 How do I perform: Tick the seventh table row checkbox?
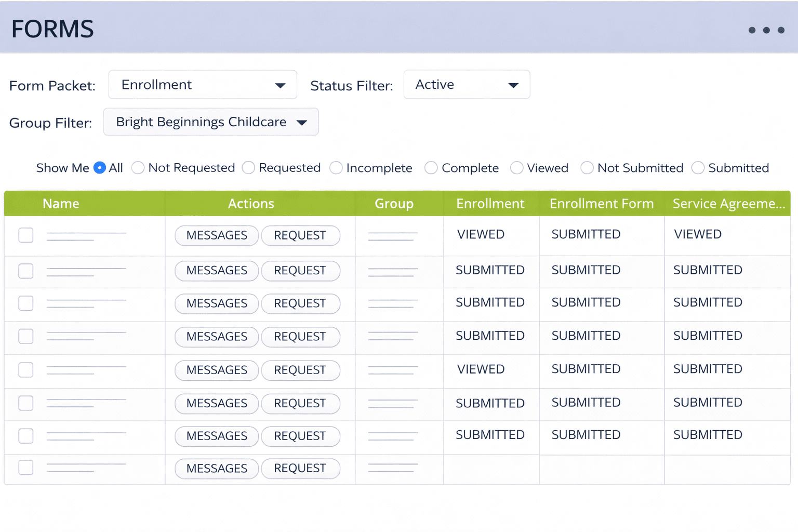pyautogui.click(x=26, y=436)
